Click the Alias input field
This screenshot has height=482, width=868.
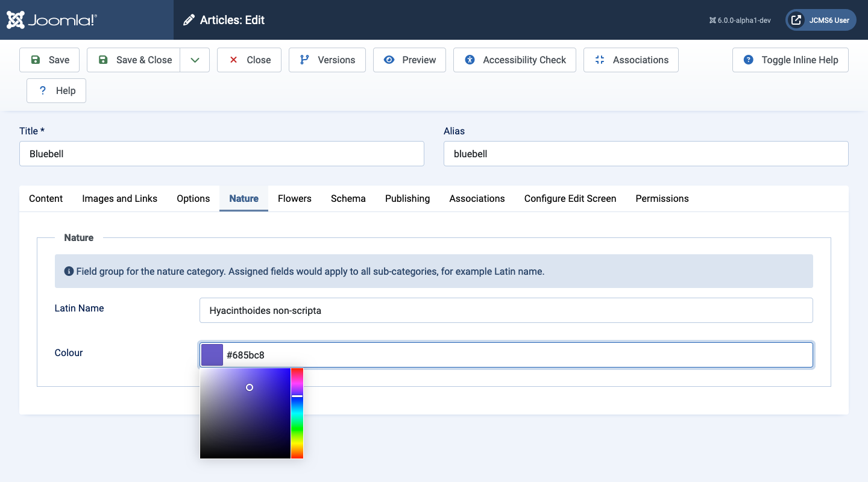coord(646,154)
